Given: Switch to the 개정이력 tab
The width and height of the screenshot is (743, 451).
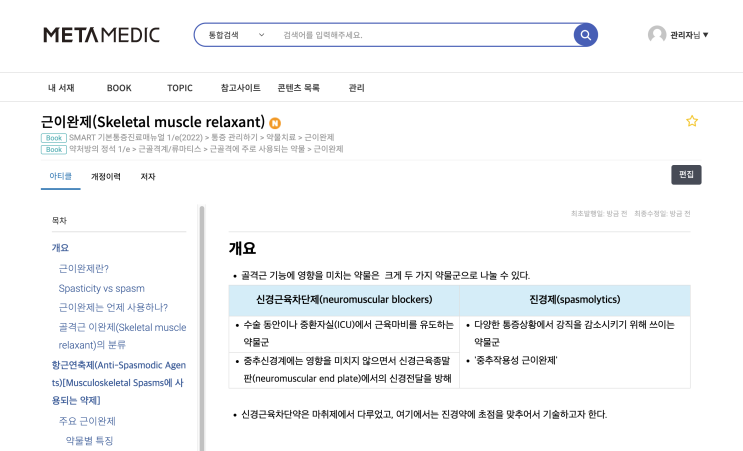Looking at the screenshot, I should tap(106, 177).
